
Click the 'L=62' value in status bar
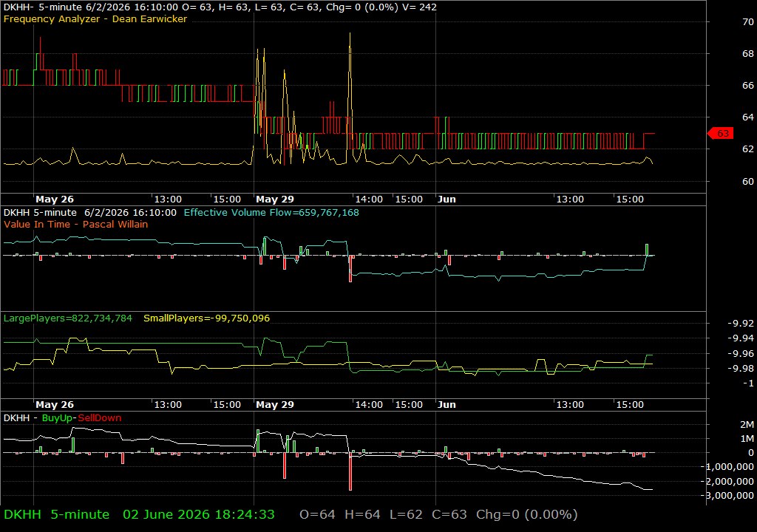(x=406, y=514)
